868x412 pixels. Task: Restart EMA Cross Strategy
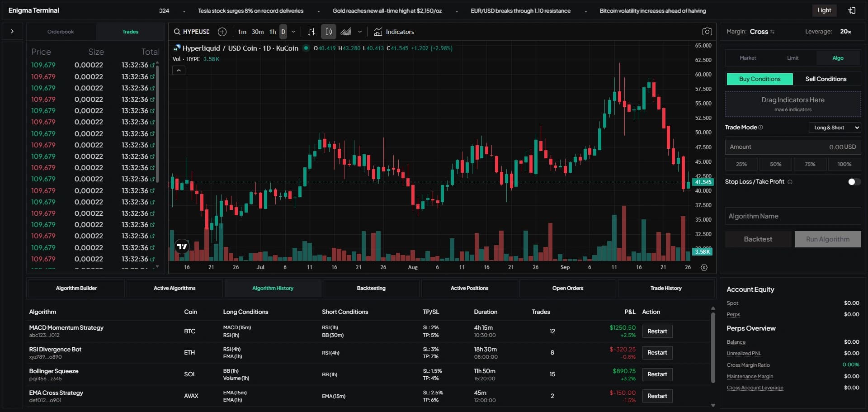coord(657,396)
